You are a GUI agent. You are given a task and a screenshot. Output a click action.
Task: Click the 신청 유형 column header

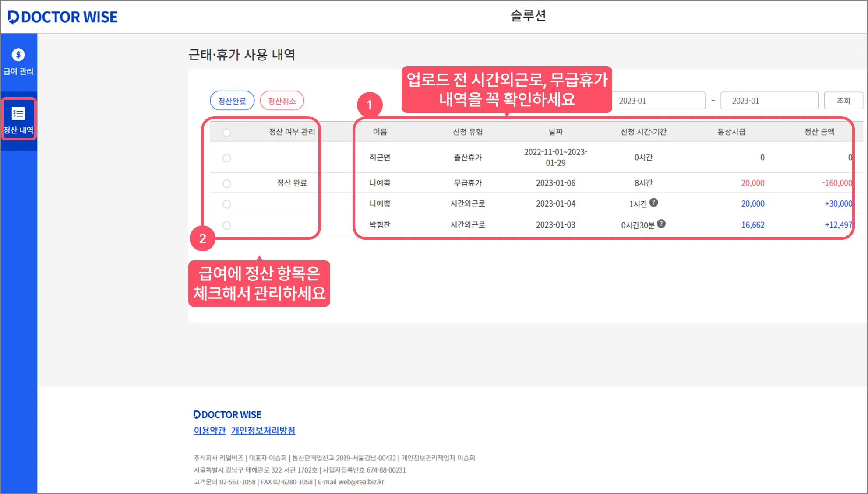pyautogui.click(x=467, y=132)
